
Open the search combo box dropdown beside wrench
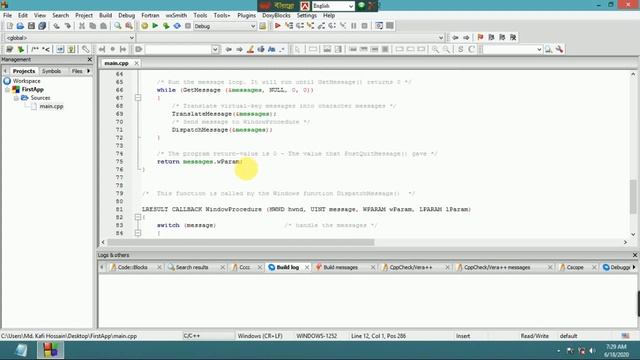[x=539, y=49]
